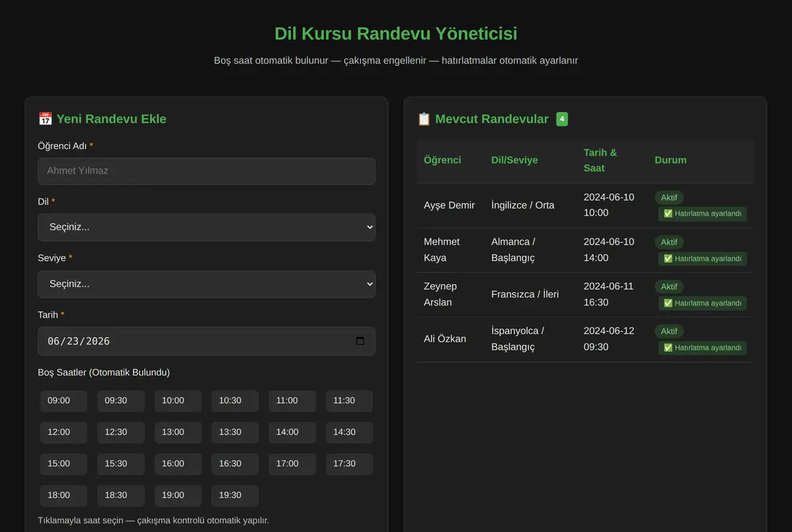
Task: Select the 18:30 time slot
Action: pos(121,496)
